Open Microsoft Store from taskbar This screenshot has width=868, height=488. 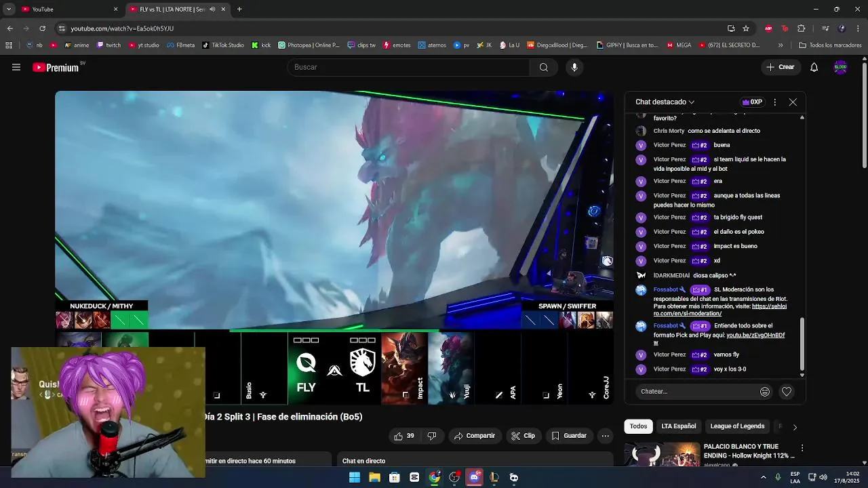pyautogui.click(x=394, y=477)
